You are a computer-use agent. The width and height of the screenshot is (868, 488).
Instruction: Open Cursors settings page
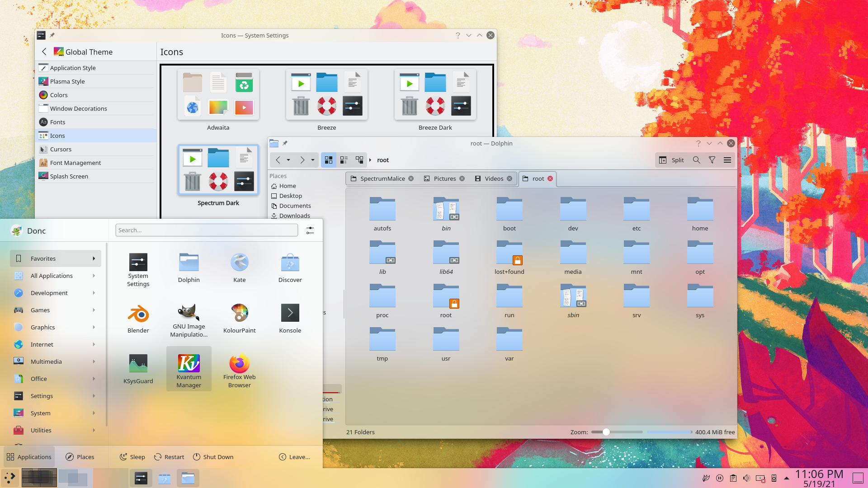pyautogui.click(x=95, y=149)
